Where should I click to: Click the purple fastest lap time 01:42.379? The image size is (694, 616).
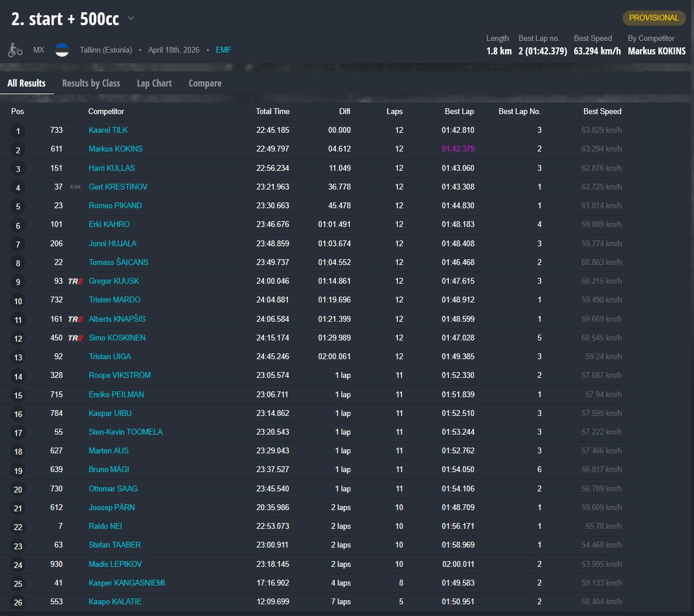tap(458, 149)
